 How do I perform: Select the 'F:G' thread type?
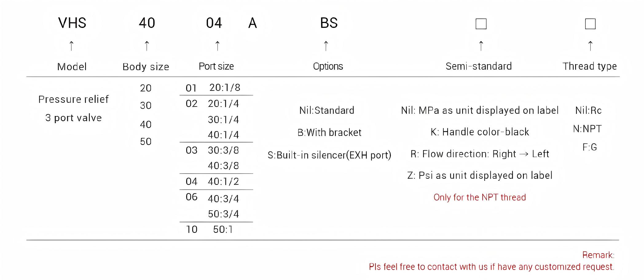tap(590, 147)
